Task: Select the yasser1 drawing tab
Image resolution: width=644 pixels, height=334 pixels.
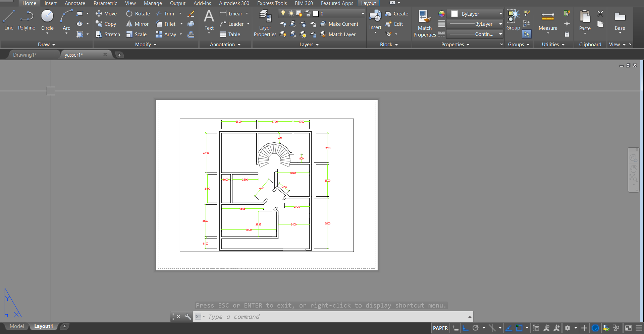Action: 73,55
